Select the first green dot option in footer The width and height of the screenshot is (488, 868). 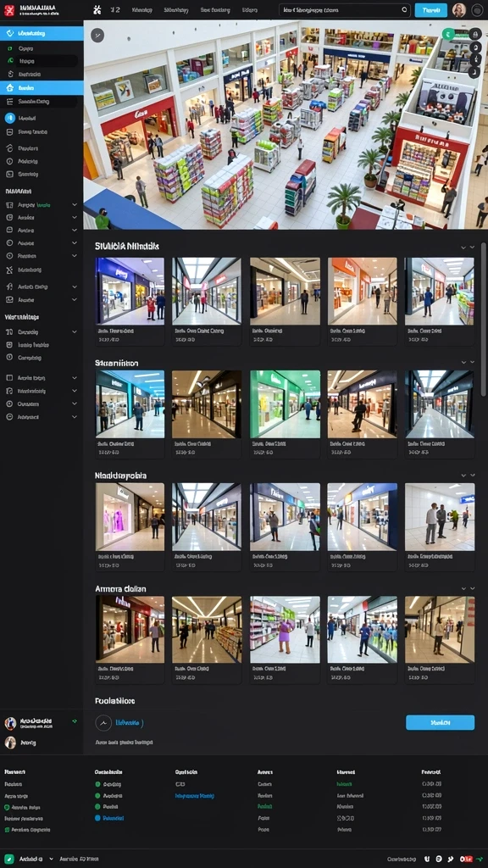pos(98,784)
